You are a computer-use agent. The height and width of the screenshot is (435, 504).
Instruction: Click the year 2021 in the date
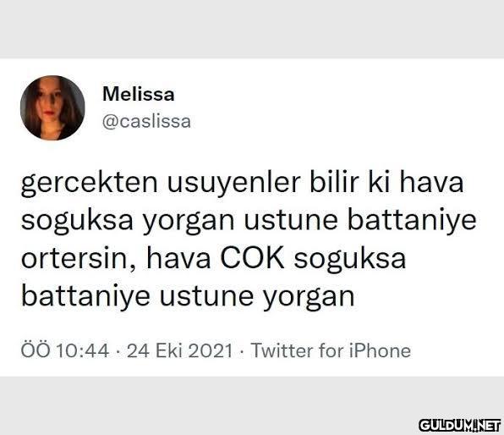tap(211, 350)
